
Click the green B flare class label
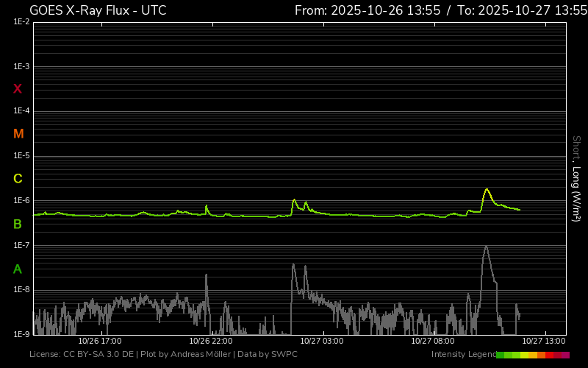(18, 224)
